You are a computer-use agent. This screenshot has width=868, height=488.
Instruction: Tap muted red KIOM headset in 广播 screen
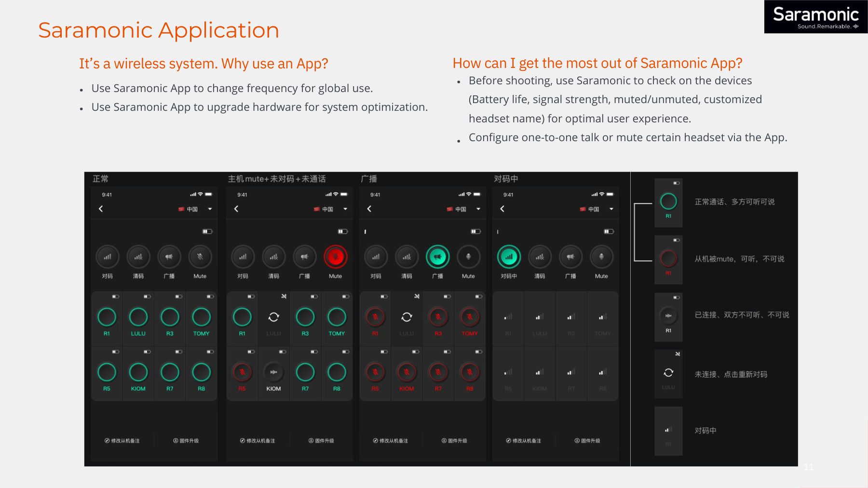coord(407,372)
